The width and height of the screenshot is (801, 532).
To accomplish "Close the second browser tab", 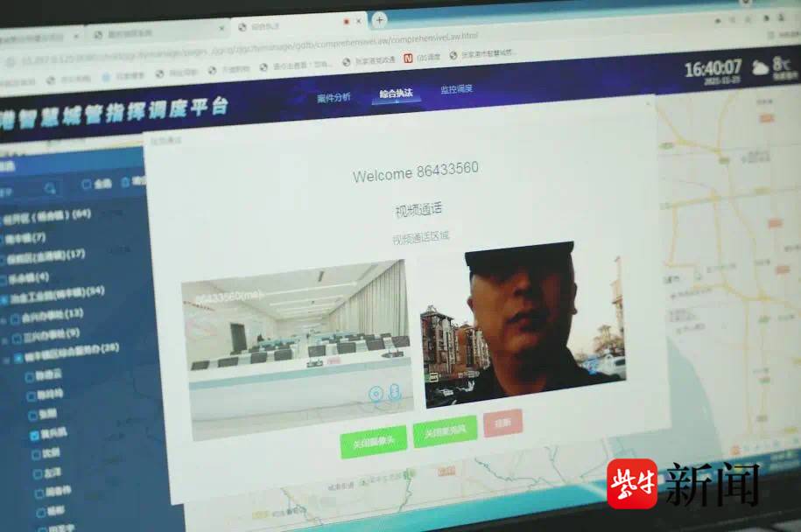I will pyautogui.click(x=221, y=29).
